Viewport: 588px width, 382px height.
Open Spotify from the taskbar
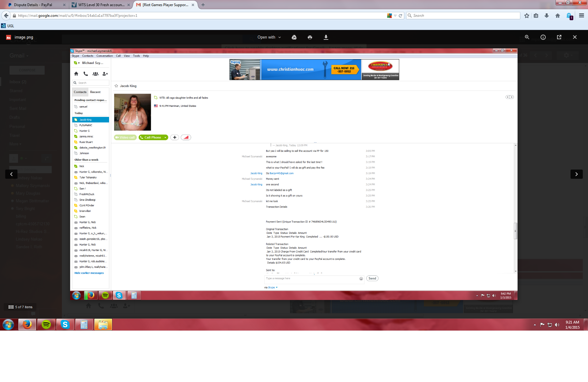pos(46,324)
